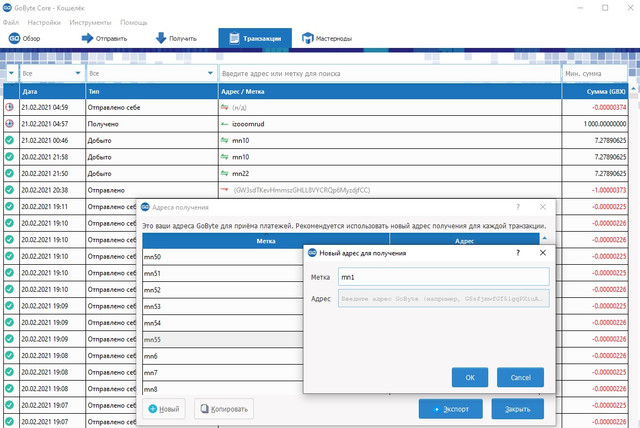Sort by Сумма (GBX) column header

tap(595, 91)
